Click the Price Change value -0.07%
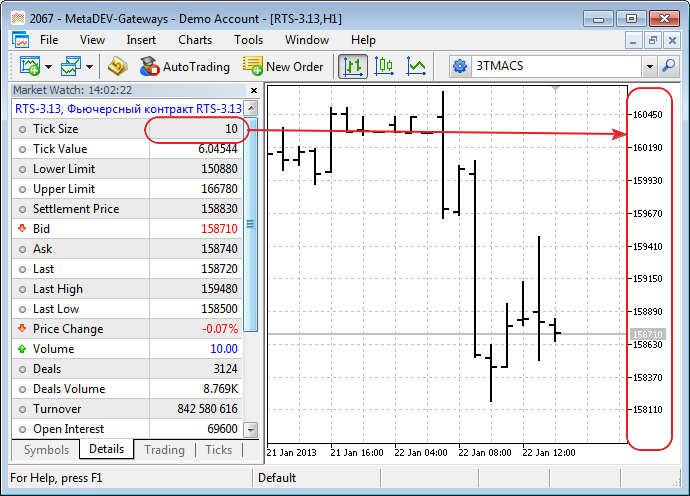The width and height of the screenshot is (690, 496). pos(220,329)
